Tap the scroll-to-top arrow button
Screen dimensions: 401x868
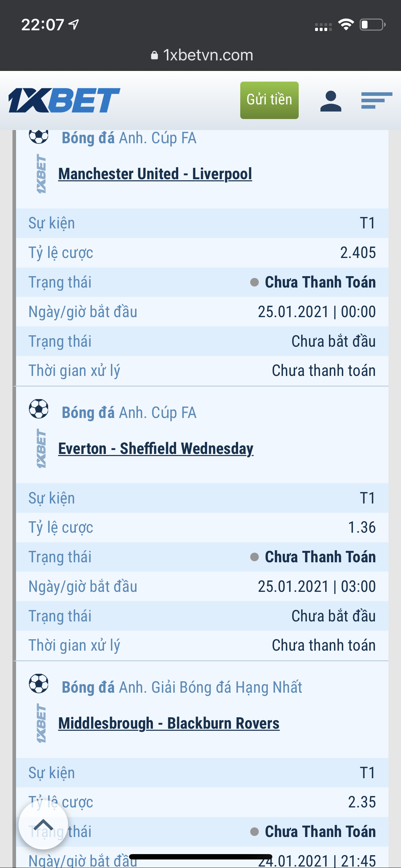point(43,825)
